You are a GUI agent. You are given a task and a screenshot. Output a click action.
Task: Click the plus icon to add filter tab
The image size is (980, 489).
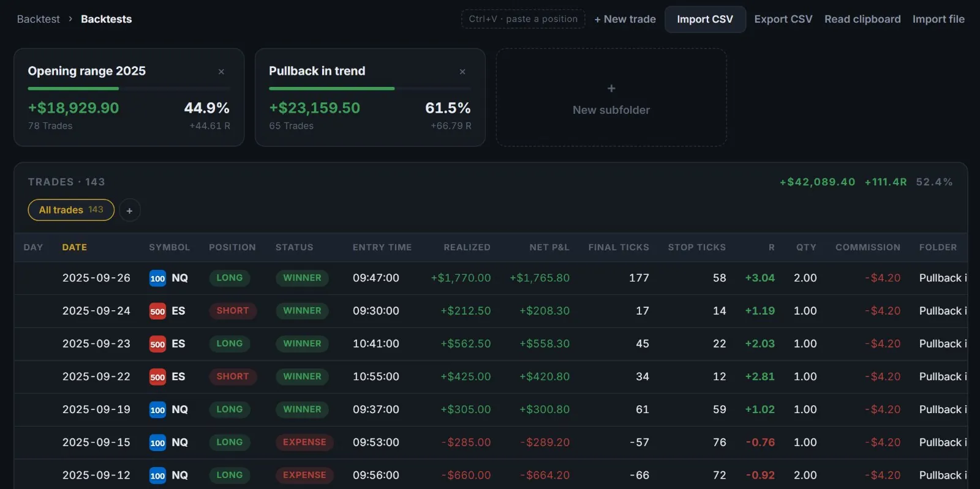click(x=129, y=211)
